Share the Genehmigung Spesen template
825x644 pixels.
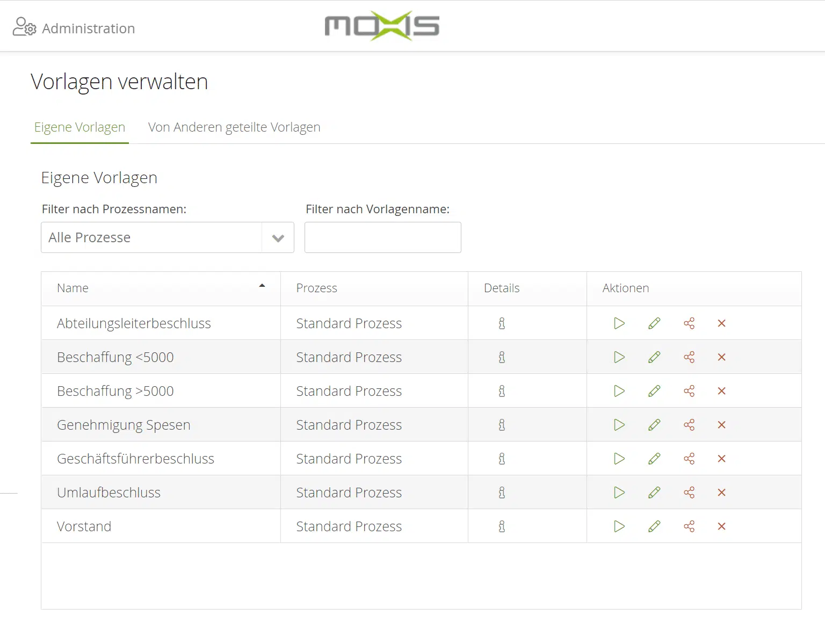click(689, 425)
